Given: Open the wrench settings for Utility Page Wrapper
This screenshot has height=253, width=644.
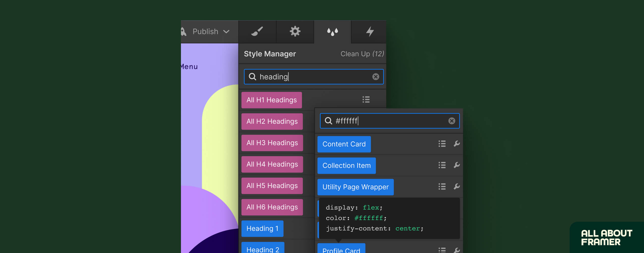Looking at the screenshot, I should 457,187.
